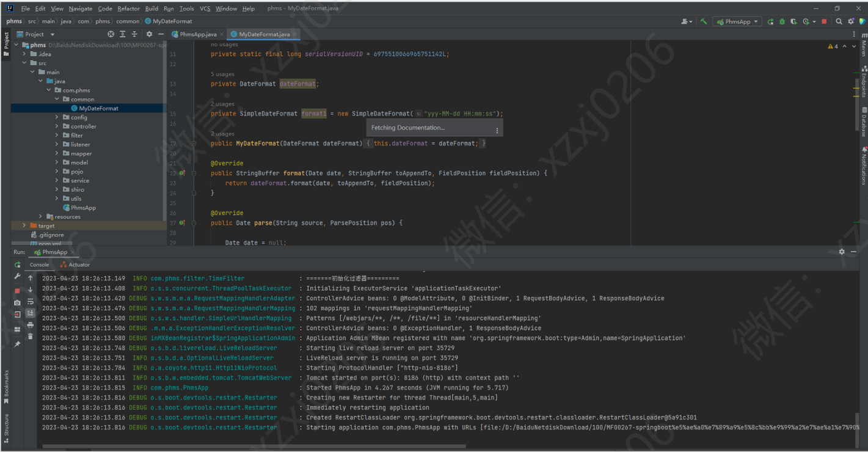The image size is (868, 452).
Task: Collapse the src folder
Action: pyautogui.click(x=24, y=63)
